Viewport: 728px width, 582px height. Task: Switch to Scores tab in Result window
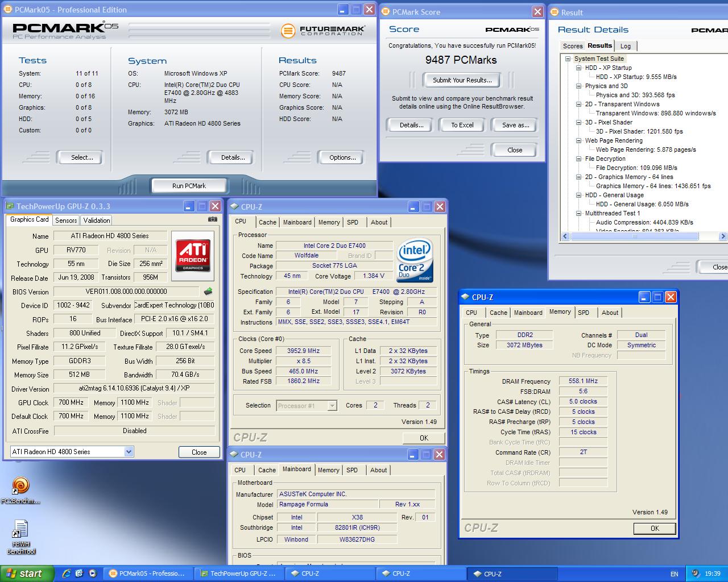(x=573, y=46)
